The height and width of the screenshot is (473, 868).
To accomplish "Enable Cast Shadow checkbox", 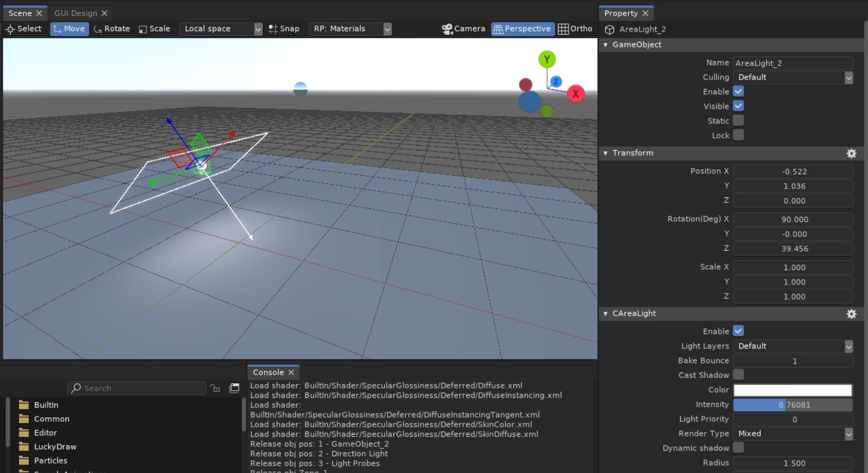I will 739,375.
